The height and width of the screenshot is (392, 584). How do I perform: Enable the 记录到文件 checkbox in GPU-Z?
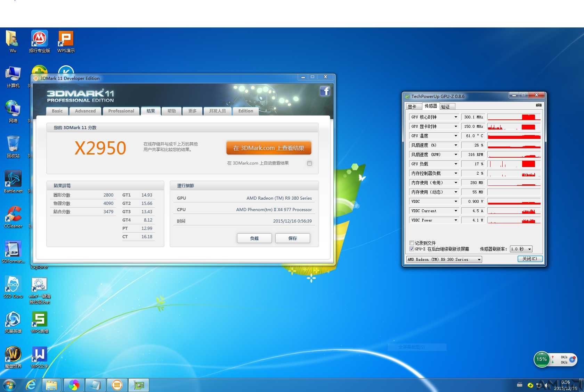pyautogui.click(x=412, y=243)
